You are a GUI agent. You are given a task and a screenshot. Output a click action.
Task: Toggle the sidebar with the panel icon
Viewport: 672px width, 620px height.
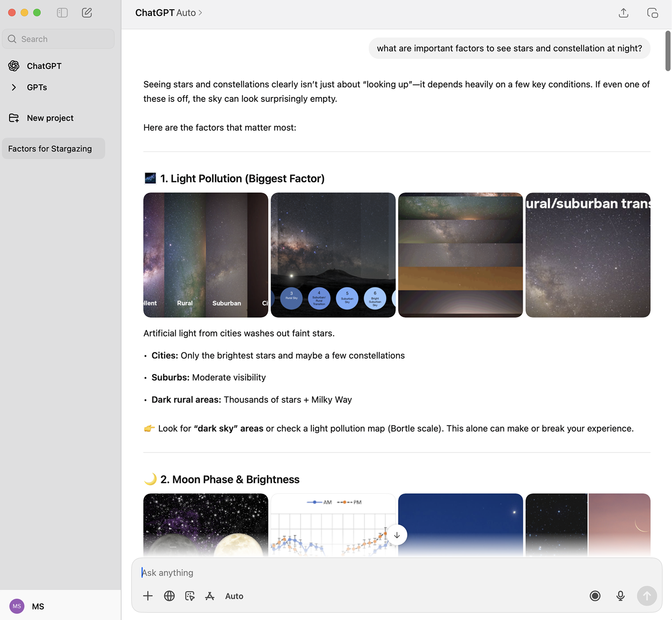coord(62,13)
